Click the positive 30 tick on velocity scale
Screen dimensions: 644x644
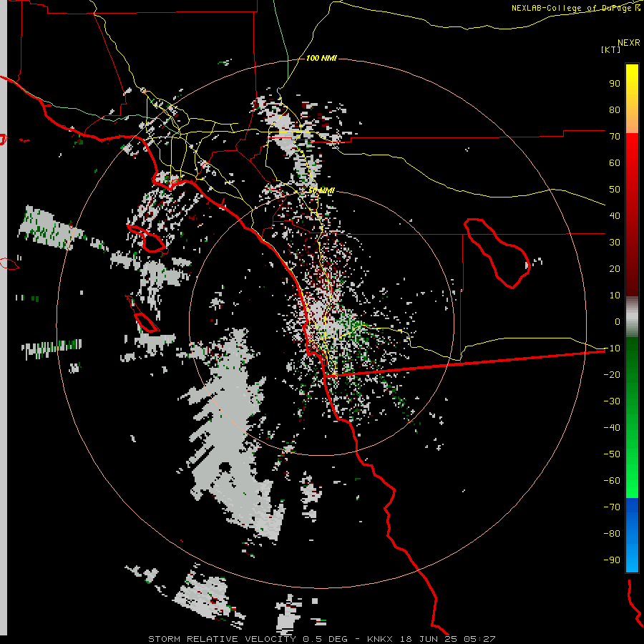click(615, 243)
